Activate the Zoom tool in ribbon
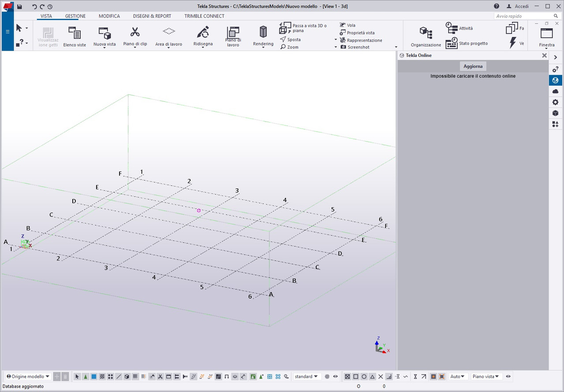The height and width of the screenshot is (392, 564). click(290, 47)
